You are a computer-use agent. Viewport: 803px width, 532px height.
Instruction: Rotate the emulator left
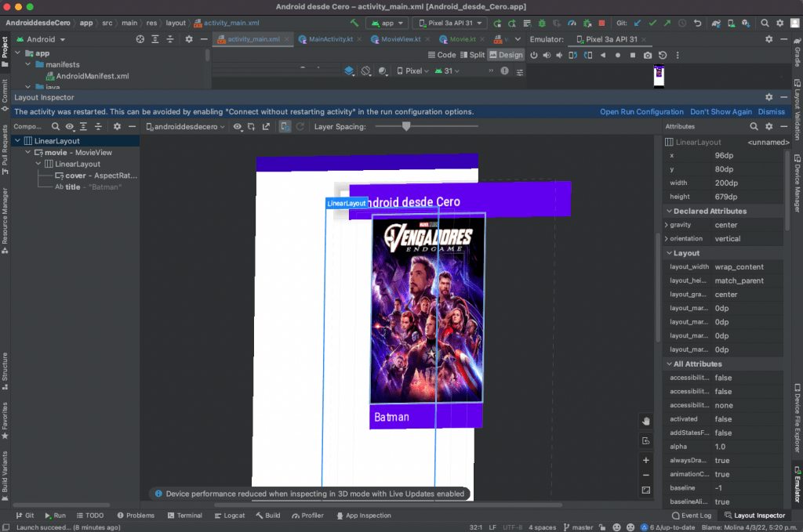click(573, 56)
